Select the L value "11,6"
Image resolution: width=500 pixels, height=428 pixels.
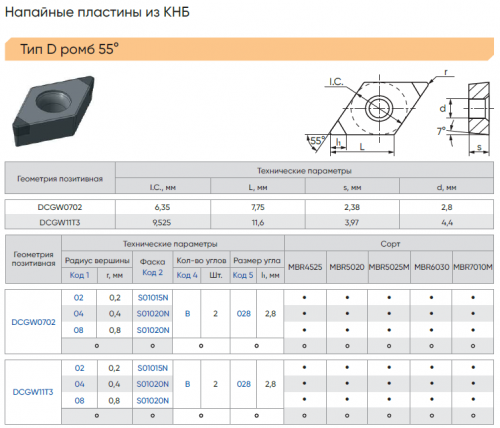click(x=258, y=222)
